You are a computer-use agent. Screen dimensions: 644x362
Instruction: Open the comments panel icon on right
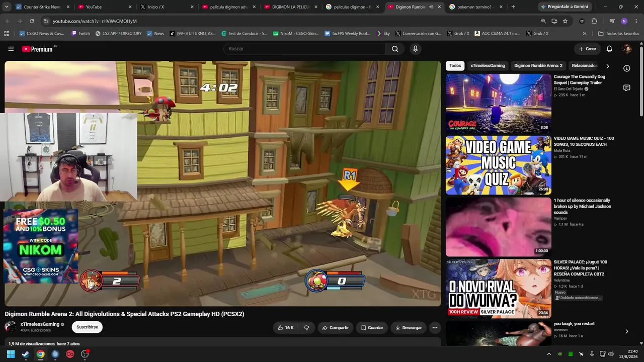[627, 88]
